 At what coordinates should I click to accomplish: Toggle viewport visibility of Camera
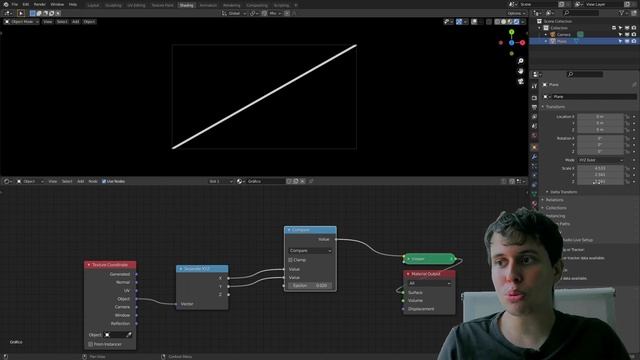627,35
